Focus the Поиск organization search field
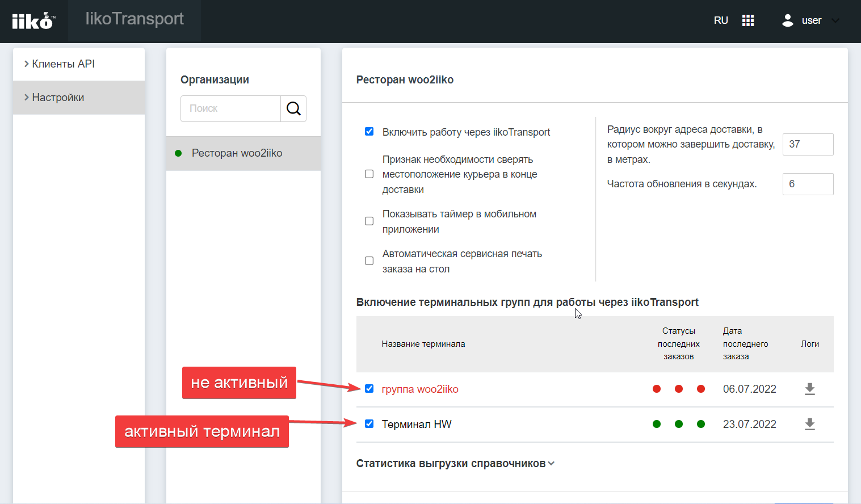The height and width of the screenshot is (504, 861). pyautogui.click(x=230, y=108)
